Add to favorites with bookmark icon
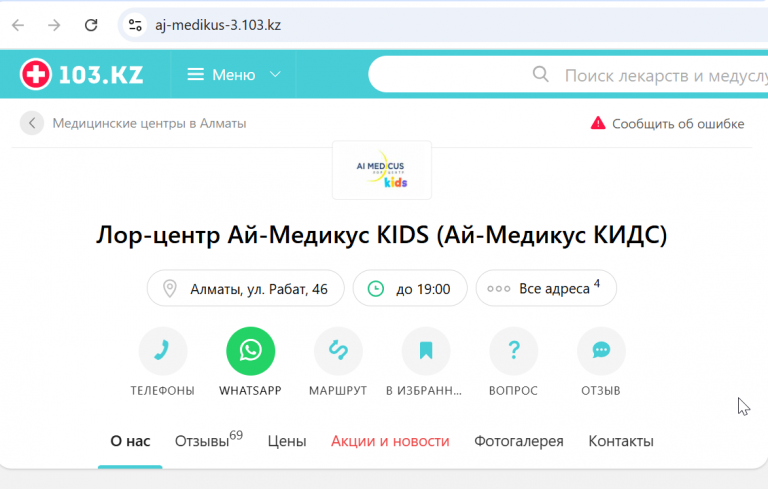The height and width of the screenshot is (489, 768). click(426, 351)
